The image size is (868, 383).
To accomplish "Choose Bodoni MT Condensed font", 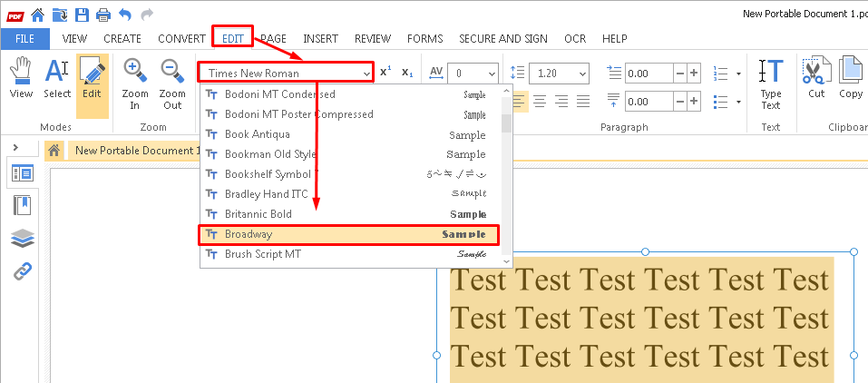I will point(350,94).
